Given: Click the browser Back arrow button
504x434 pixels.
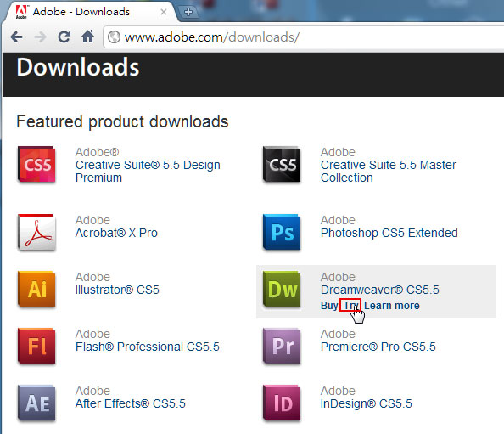Looking at the screenshot, I should point(16,37).
